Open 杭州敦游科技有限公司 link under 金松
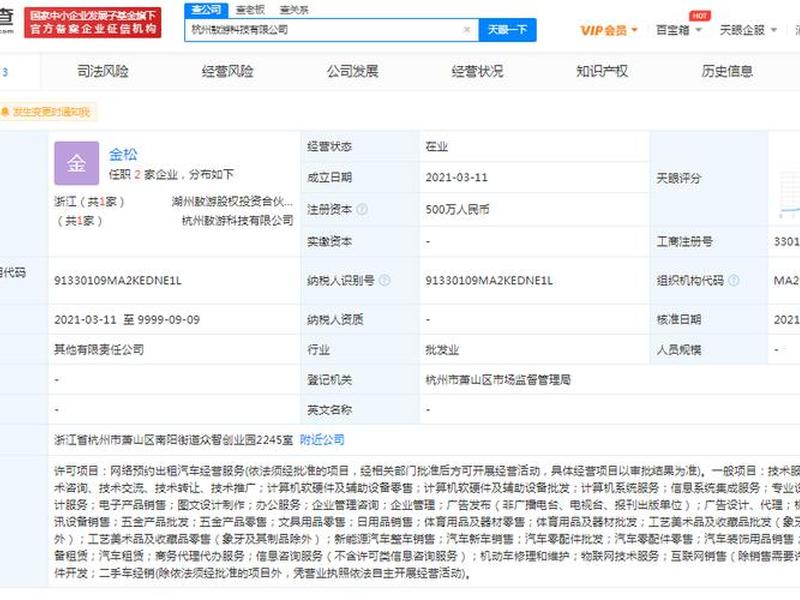The width and height of the screenshot is (800, 600). point(238,220)
